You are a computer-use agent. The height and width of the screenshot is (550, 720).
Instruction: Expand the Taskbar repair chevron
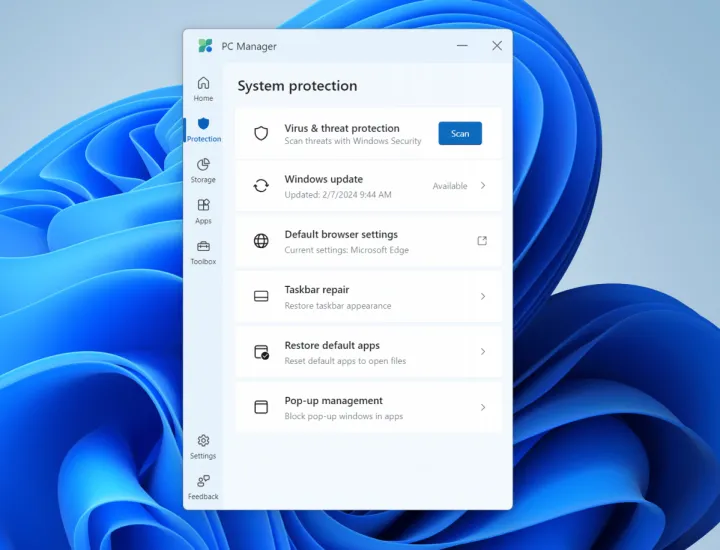click(483, 297)
